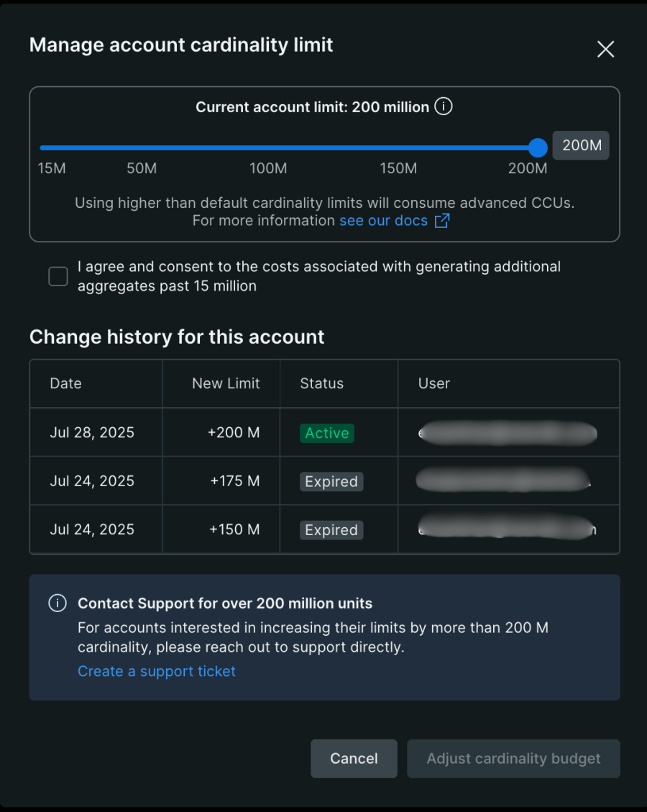Click the Expired badge for +175 M
Screen dimensions: 647x812
[331, 482]
